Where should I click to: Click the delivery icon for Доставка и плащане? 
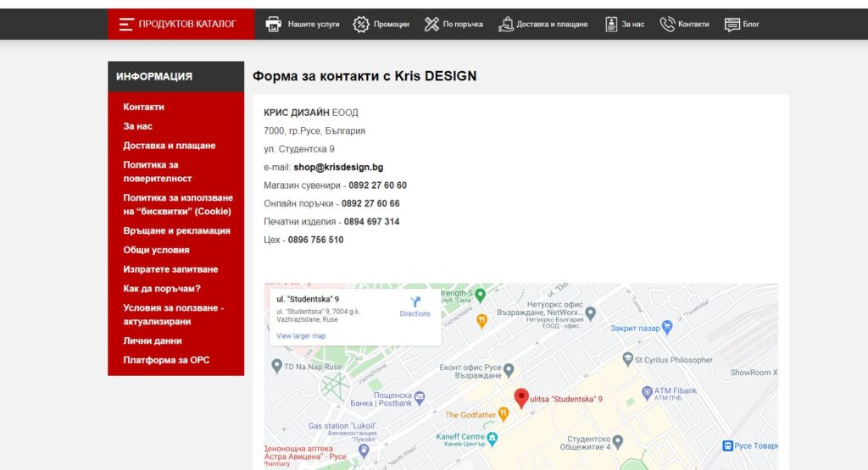click(506, 25)
